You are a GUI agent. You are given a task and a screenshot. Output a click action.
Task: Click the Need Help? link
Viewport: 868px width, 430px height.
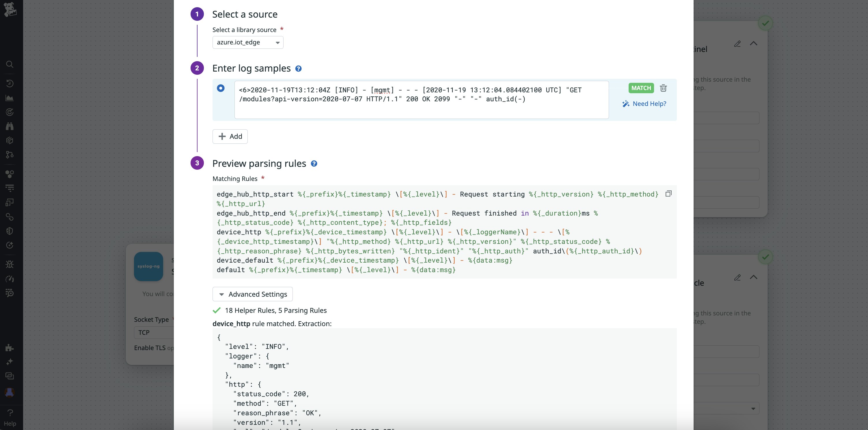[644, 104]
